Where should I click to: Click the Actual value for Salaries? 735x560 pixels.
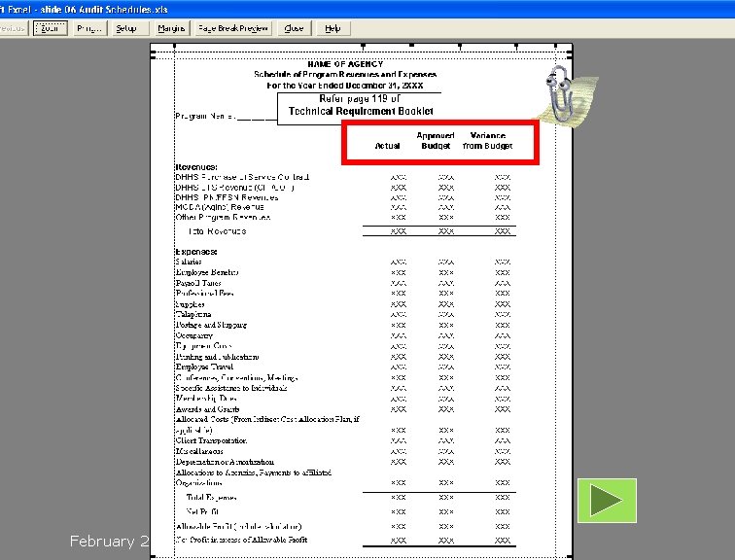click(x=399, y=262)
